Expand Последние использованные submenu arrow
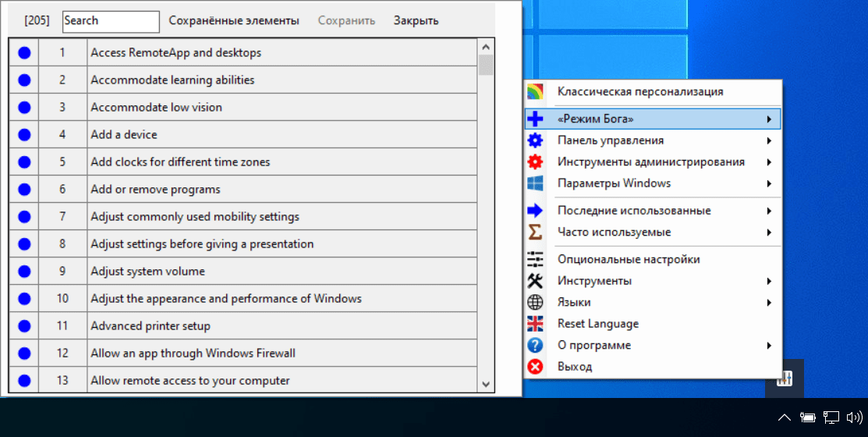Viewport: 868px width, 437px height. pos(769,211)
